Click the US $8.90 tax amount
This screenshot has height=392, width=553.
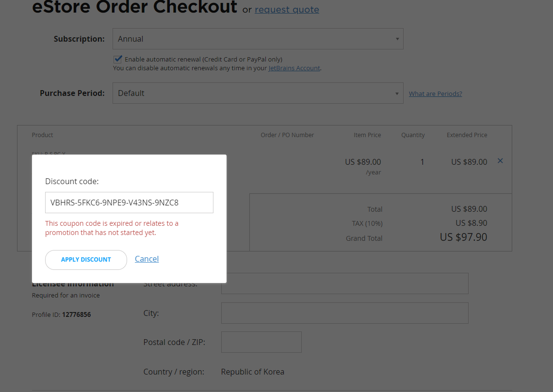pos(471,223)
